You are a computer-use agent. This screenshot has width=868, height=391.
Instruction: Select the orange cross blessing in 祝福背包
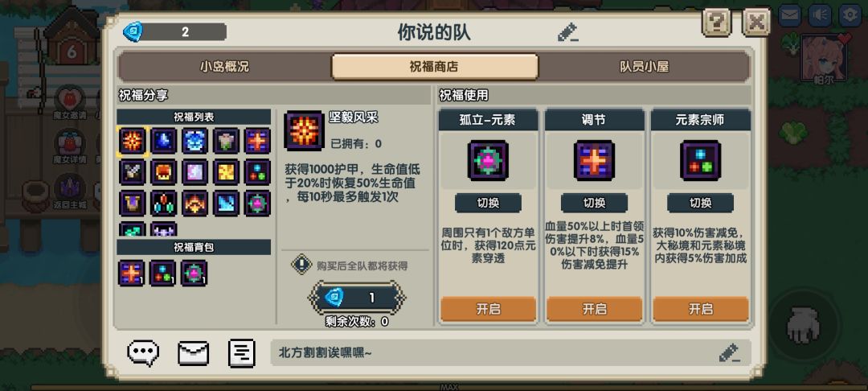[x=132, y=273]
